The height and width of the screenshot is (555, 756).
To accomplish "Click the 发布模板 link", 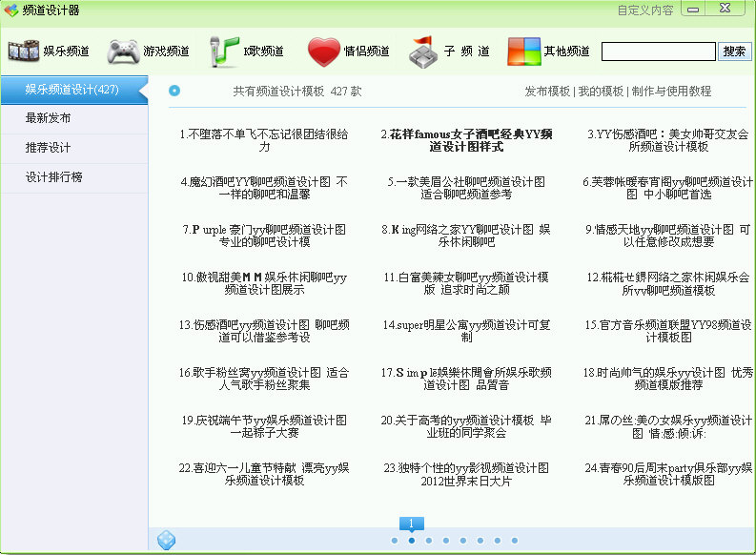I will 547,92.
